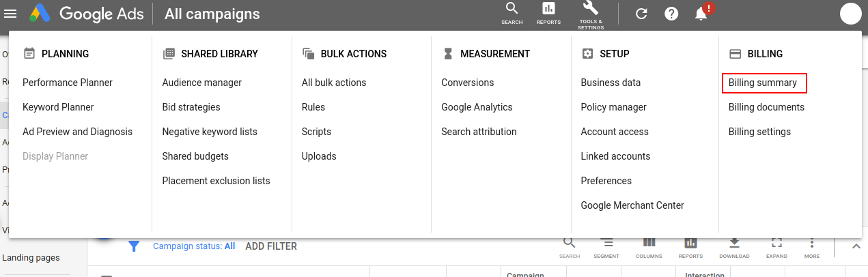
Task: Click the ADD FILTER button
Action: click(271, 246)
